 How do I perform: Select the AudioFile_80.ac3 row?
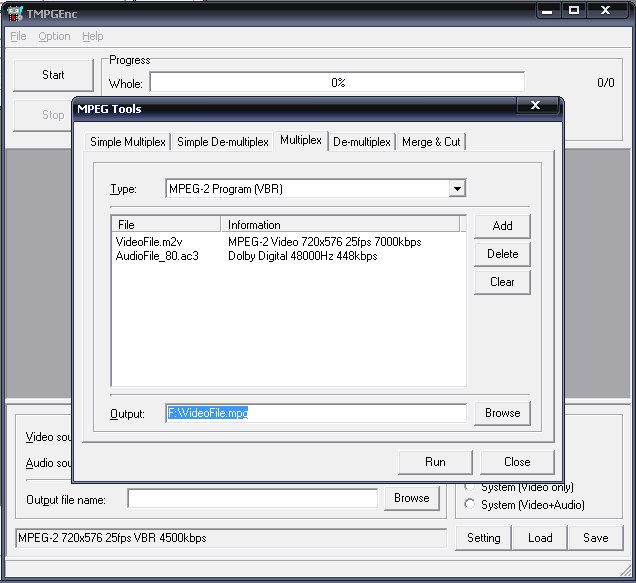pyautogui.click(x=288, y=256)
